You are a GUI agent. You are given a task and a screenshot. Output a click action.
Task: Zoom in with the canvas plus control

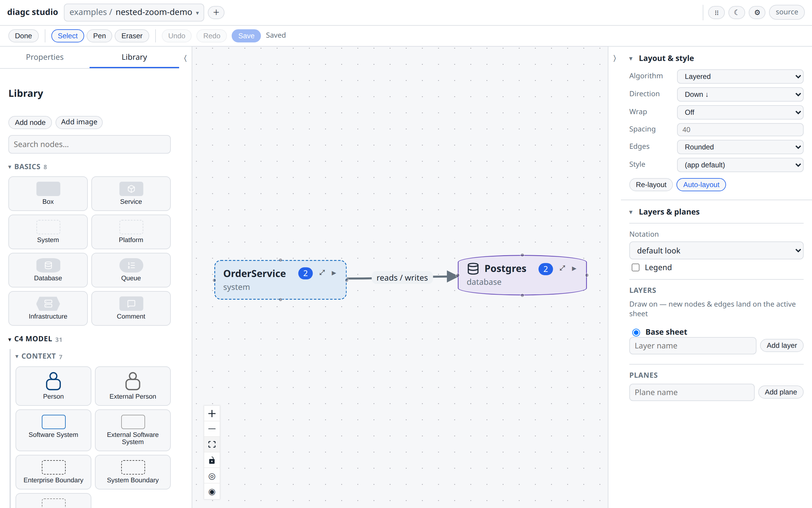click(x=212, y=414)
